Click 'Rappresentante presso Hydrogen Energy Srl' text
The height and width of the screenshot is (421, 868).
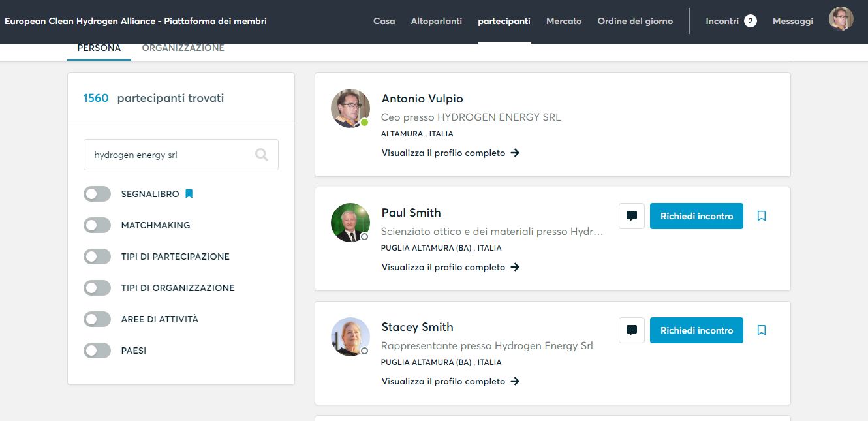pos(487,346)
